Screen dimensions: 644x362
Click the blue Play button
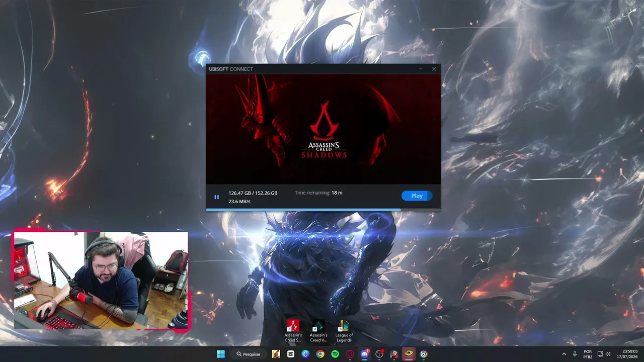(x=417, y=196)
